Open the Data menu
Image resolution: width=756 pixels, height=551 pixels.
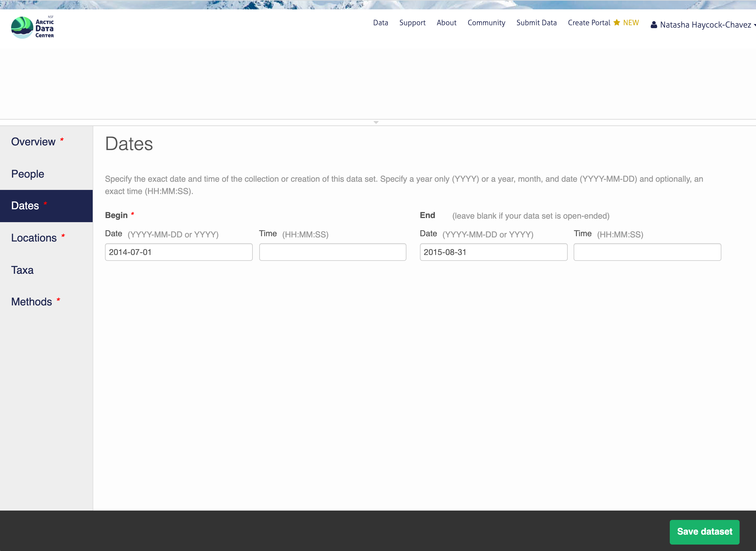pyautogui.click(x=380, y=23)
